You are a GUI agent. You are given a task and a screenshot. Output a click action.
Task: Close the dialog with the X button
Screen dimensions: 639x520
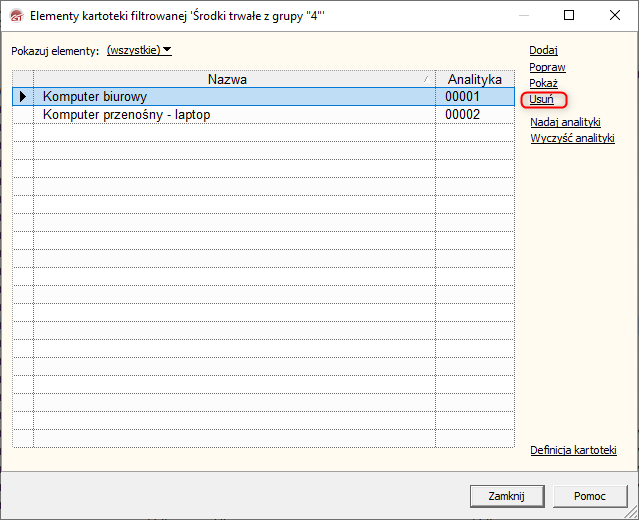point(615,15)
